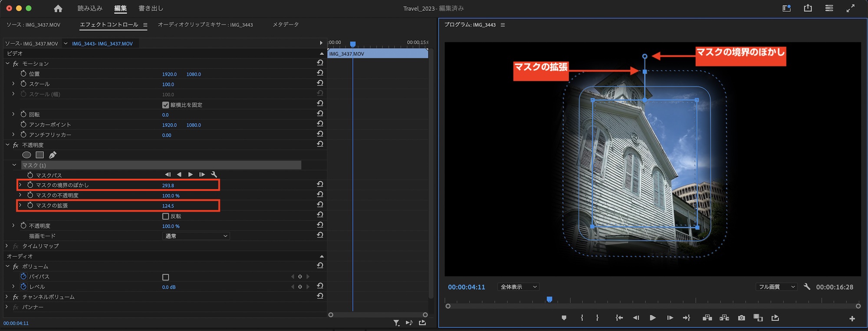Image resolution: width=868 pixels, height=331 pixels.
Task: Click the program monitor playhead on scrub bar
Action: [x=549, y=299]
